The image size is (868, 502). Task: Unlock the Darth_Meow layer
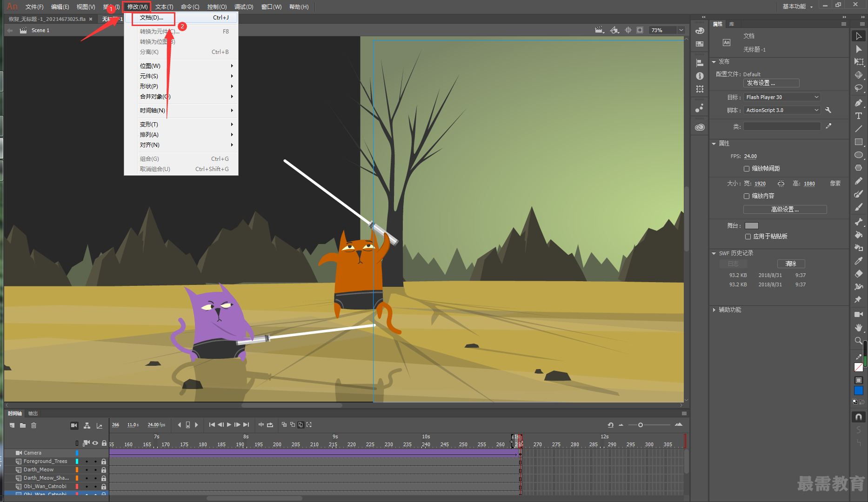pyautogui.click(x=104, y=470)
